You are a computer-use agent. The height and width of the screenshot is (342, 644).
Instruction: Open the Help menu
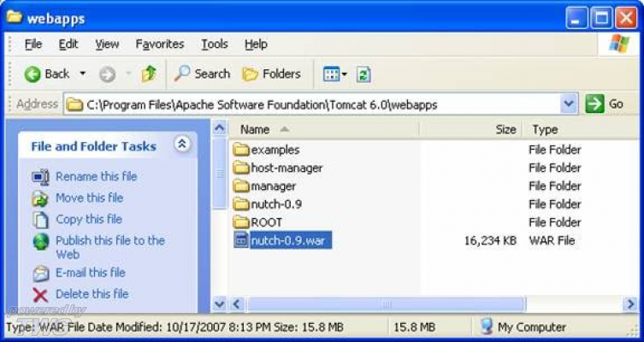256,44
